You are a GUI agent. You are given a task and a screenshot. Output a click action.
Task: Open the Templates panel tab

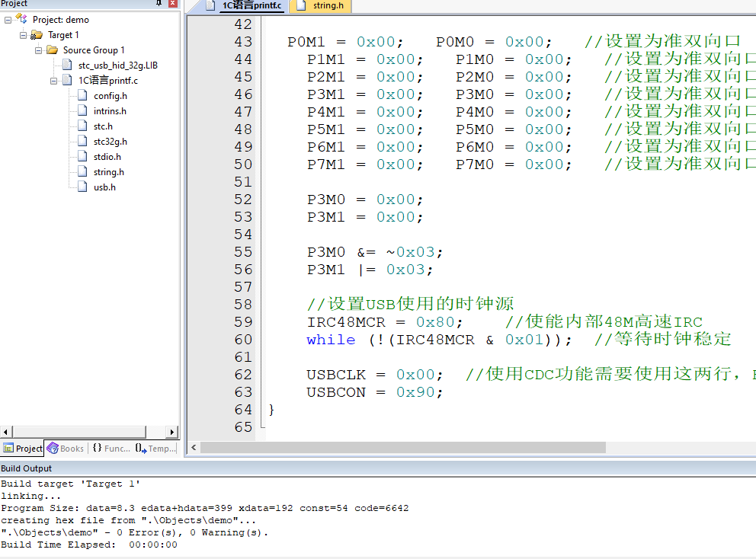155,448
